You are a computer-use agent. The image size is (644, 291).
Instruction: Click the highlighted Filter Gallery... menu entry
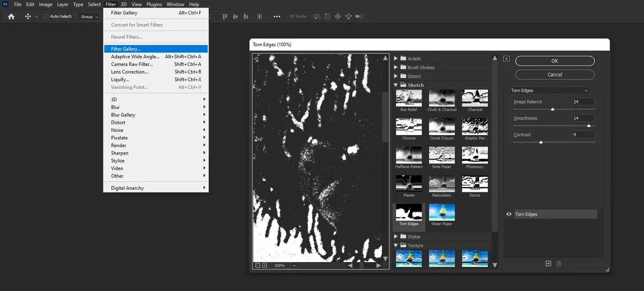pos(156,49)
